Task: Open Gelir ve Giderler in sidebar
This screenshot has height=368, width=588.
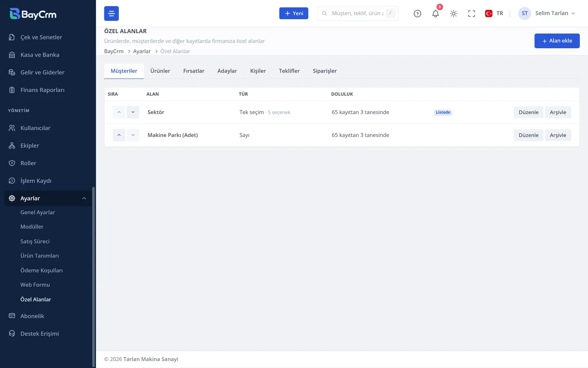Action: tap(48, 72)
